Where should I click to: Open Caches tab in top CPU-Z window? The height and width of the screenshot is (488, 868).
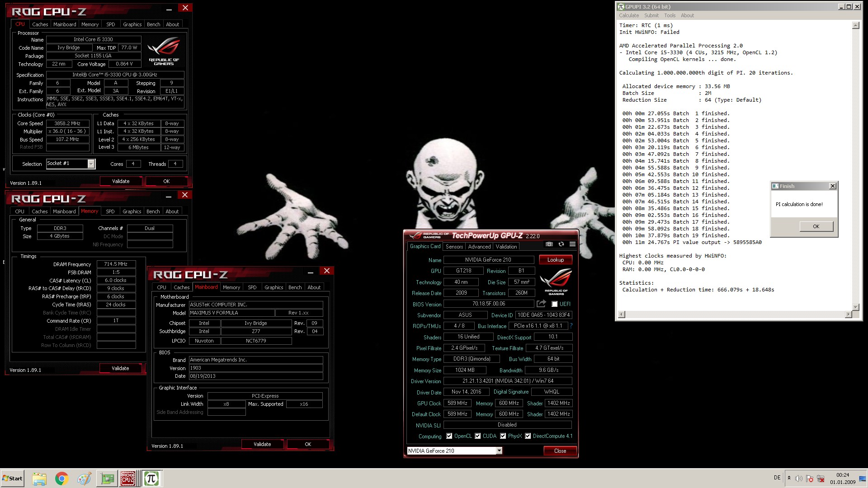[40, 24]
